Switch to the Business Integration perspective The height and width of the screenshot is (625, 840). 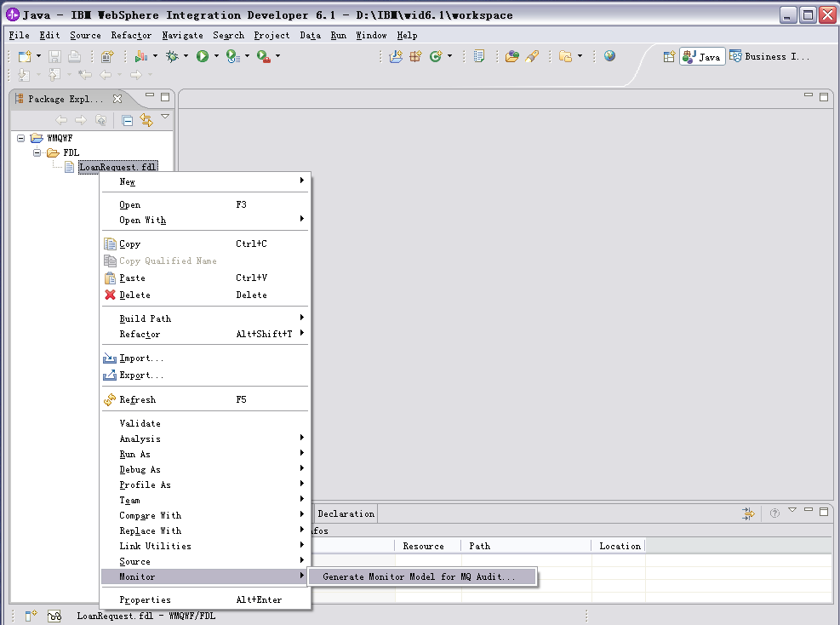coord(769,57)
